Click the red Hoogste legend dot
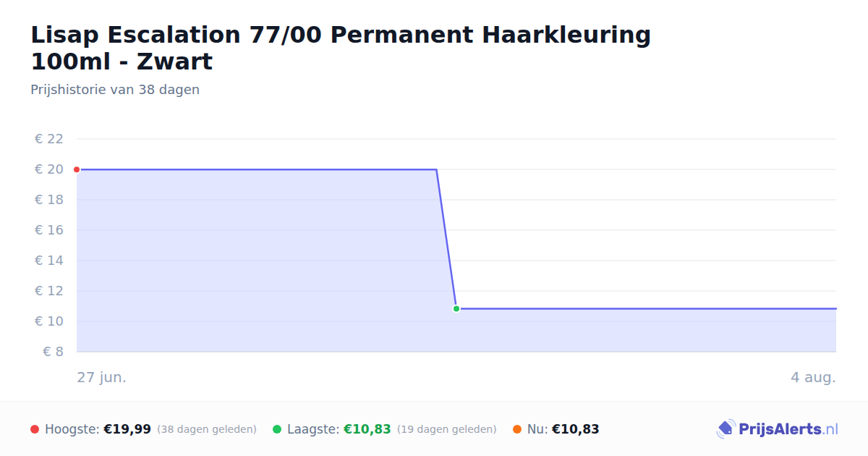This screenshot has width=868, height=456. pyautogui.click(x=35, y=429)
